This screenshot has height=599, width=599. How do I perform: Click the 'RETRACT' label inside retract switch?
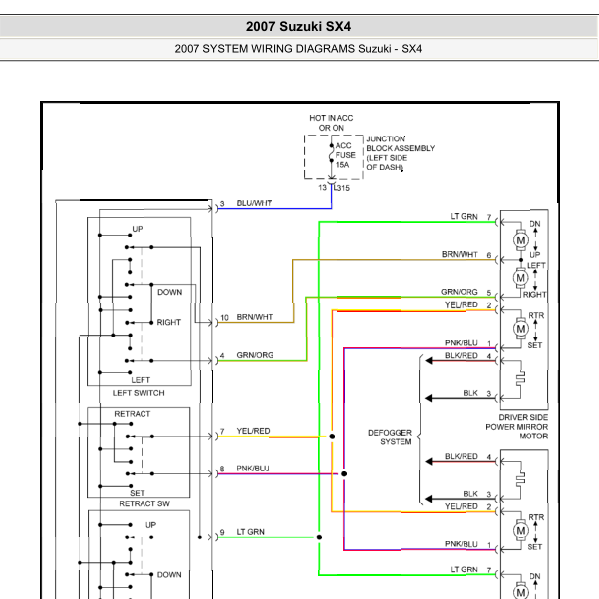pos(132,414)
